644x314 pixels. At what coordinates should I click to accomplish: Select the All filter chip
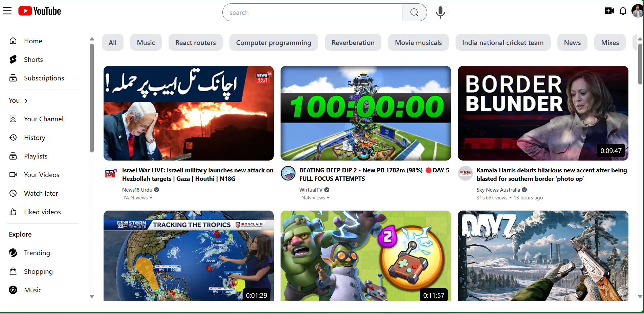(x=112, y=43)
